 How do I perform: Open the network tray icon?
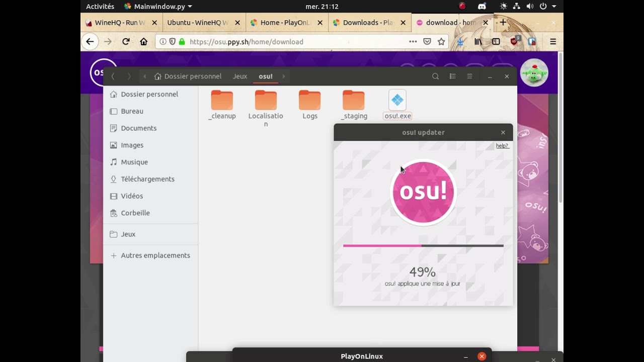(x=516, y=7)
